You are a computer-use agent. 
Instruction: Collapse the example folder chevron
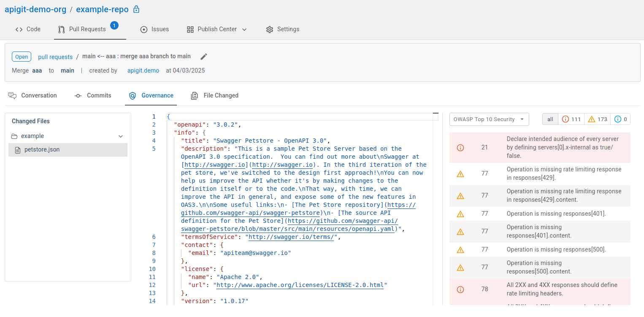(121, 136)
